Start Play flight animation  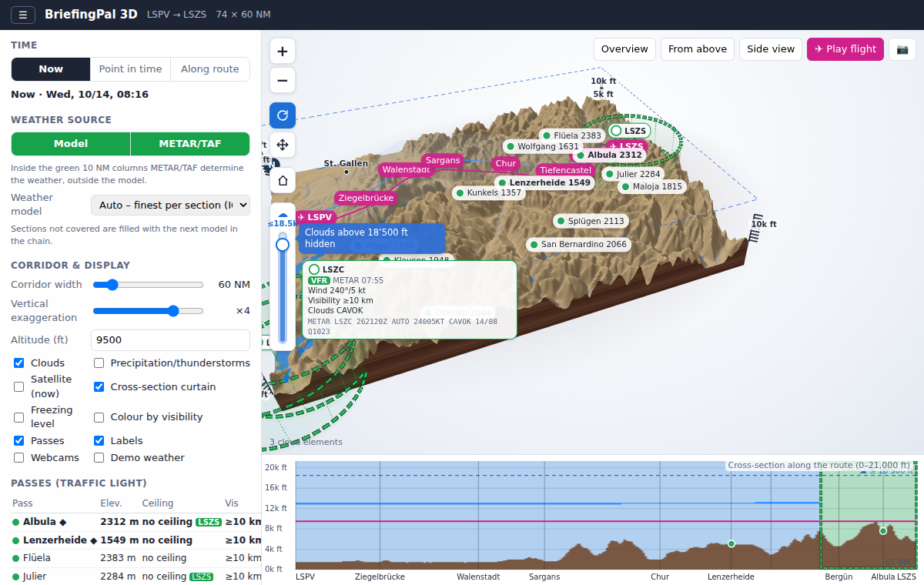(845, 49)
